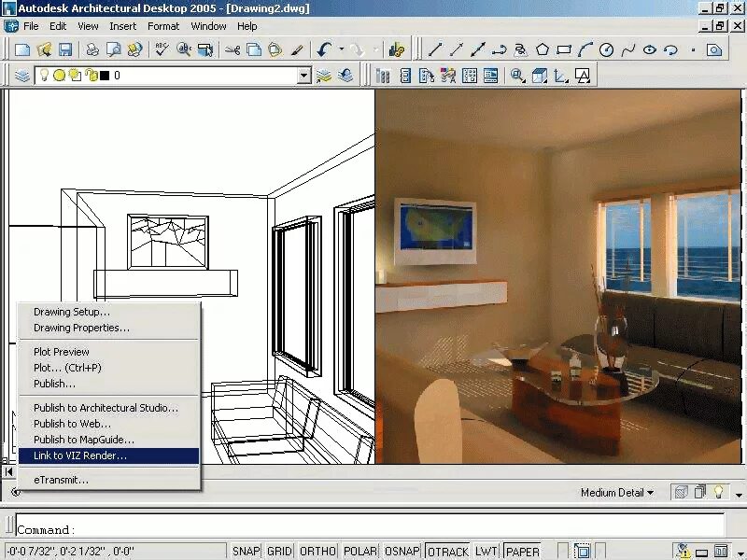
Task: Click the Find and Replace icon
Action: point(184,49)
